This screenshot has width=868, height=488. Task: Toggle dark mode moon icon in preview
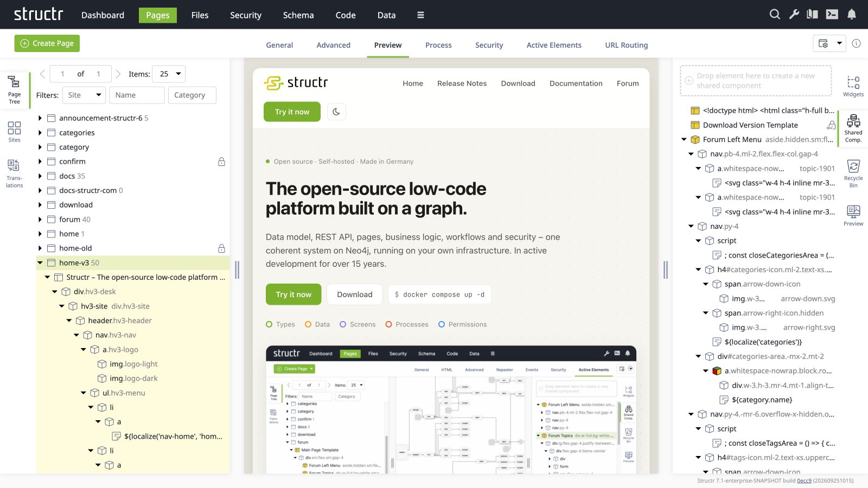336,112
